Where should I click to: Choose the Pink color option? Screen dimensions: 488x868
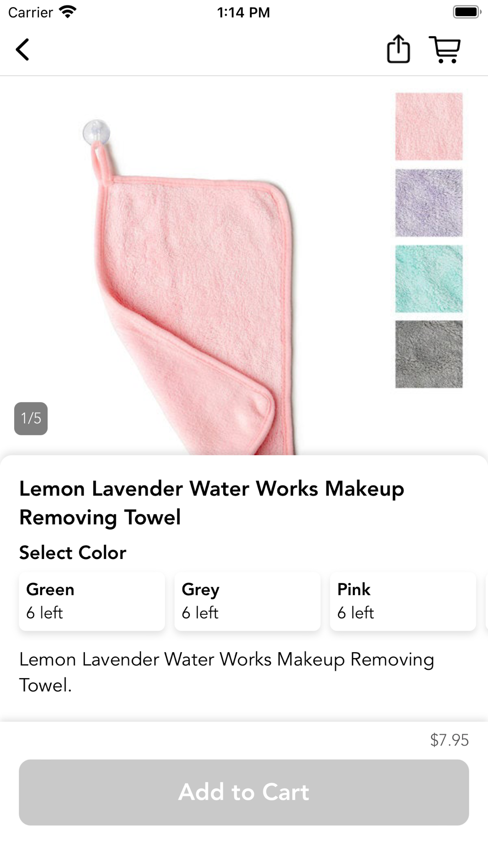click(403, 601)
